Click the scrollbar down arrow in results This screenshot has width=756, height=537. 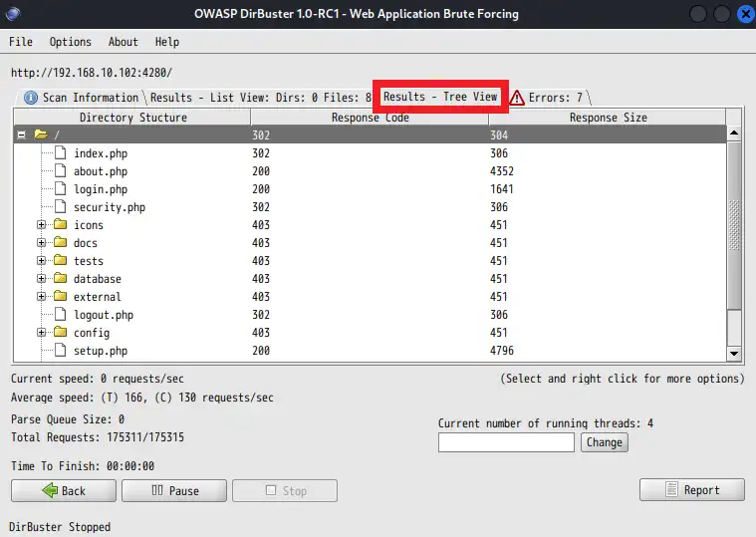point(734,353)
